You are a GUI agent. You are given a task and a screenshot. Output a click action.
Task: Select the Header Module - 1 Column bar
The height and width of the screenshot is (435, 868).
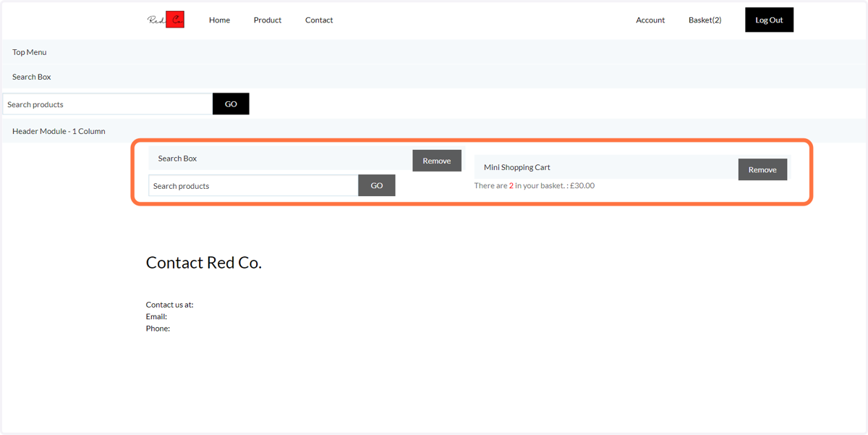tap(434, 131)
